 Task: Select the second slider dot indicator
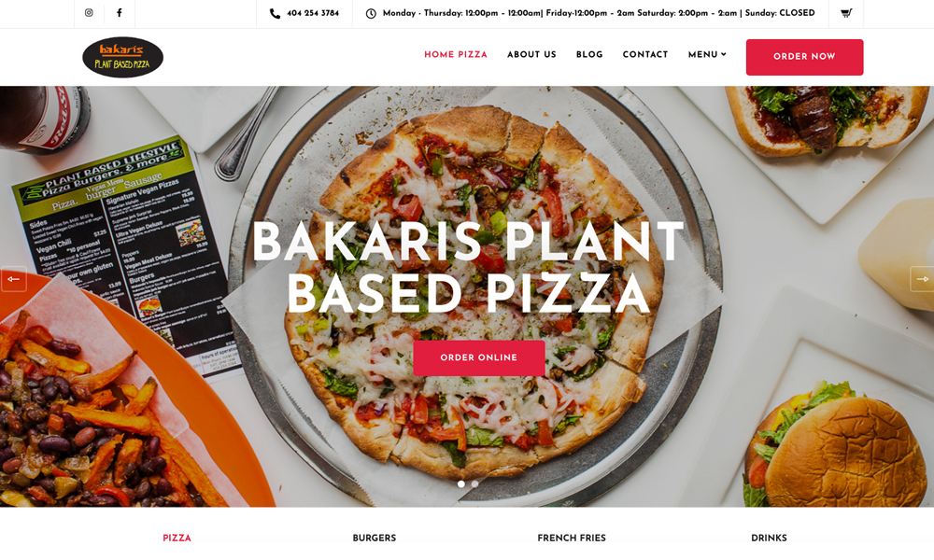click(x=474, y=483)
